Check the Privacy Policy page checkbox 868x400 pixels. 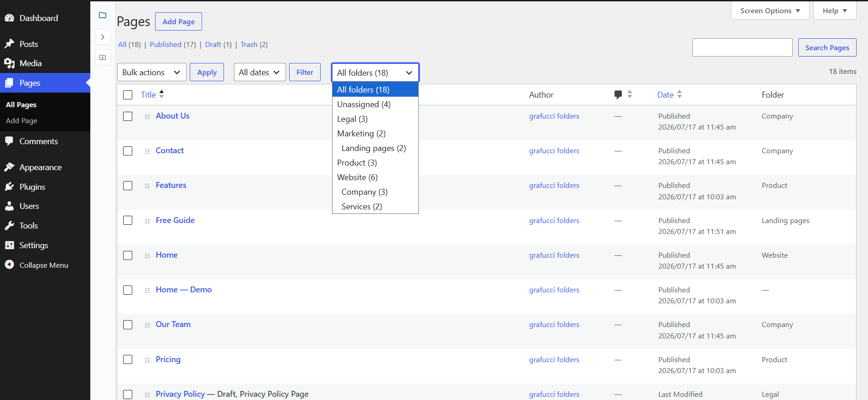point(128,395)
